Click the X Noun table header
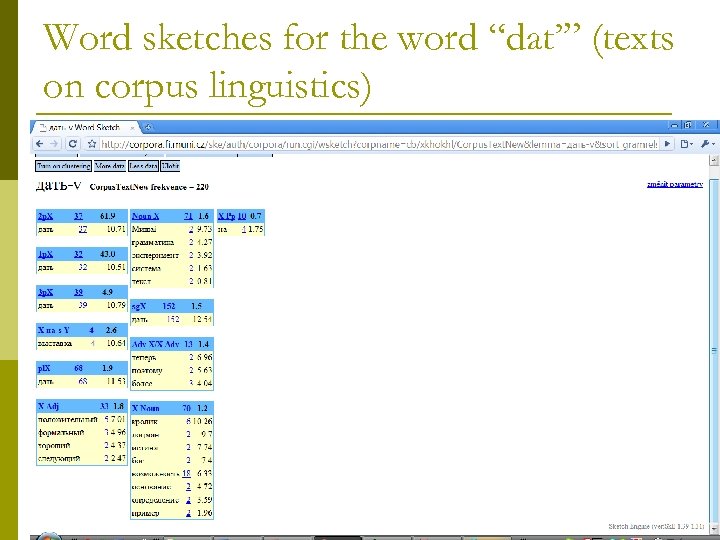This screenshot has width=720, height=540. click(x=172, y=408)
